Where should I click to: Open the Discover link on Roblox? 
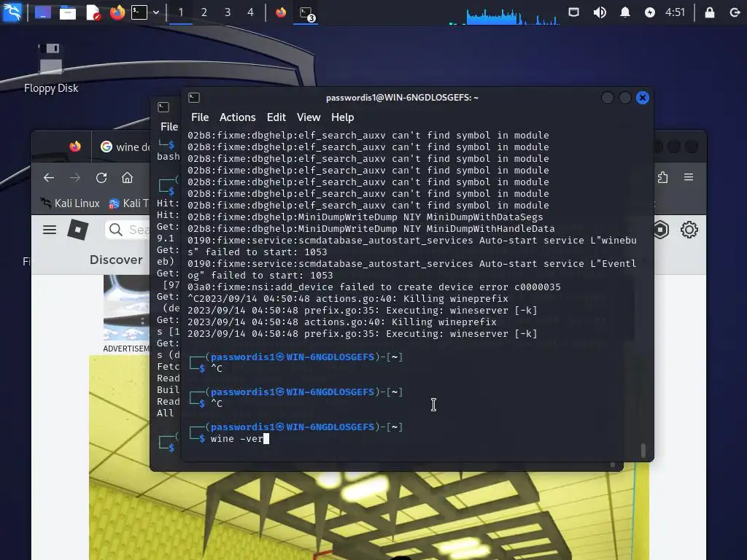pos(116,260)
